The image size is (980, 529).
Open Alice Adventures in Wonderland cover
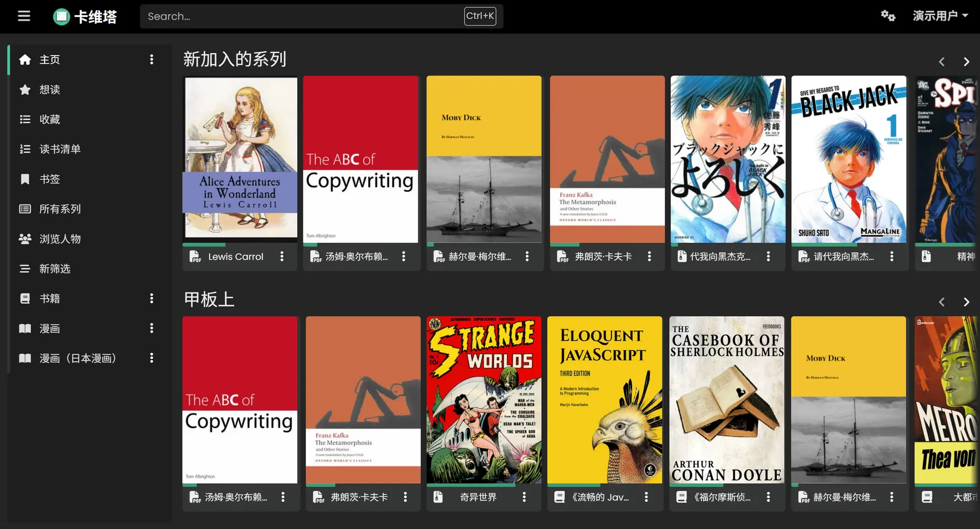point(240,159)
